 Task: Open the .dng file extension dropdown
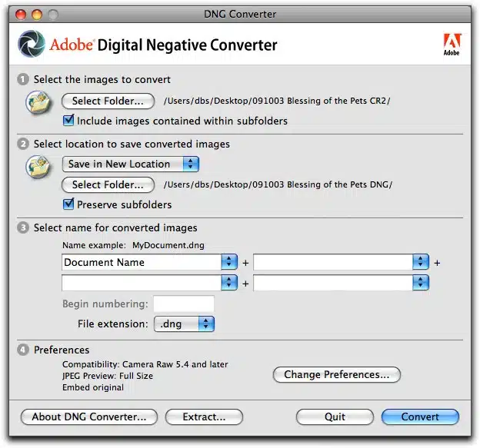pos(185,324)
